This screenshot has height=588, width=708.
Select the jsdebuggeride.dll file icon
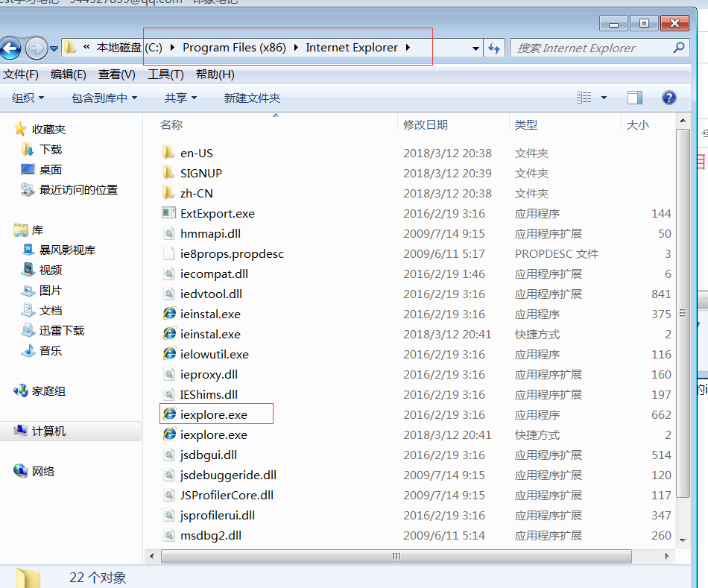click(169, 475)
